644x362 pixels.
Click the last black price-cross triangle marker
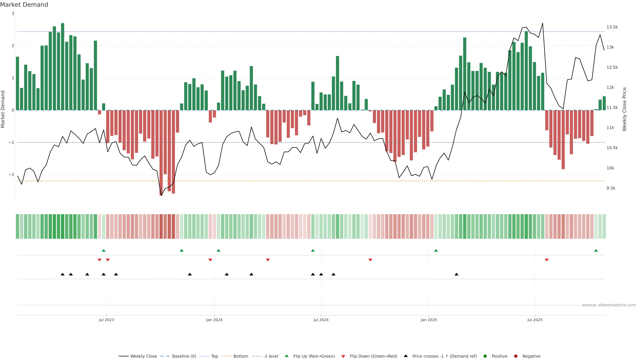457,274
